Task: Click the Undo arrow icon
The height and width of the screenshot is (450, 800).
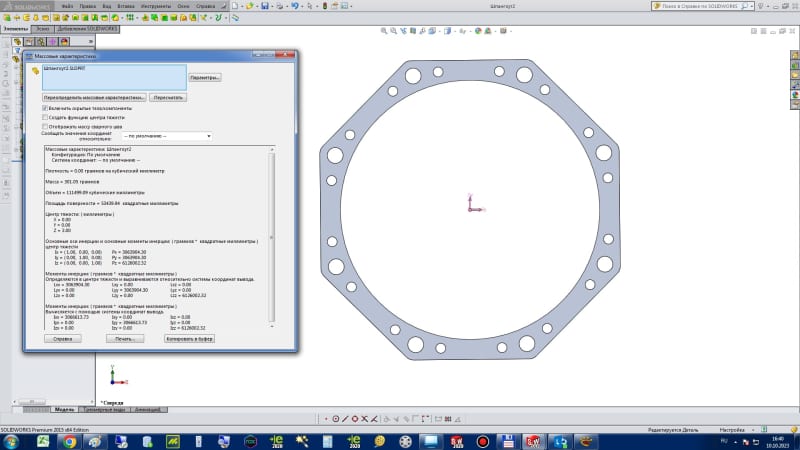Action: coord(294,6)
